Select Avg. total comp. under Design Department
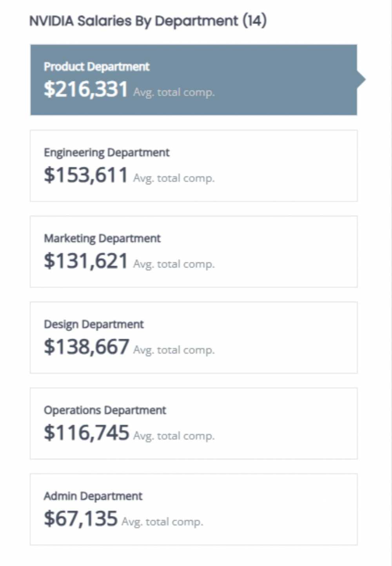This screenshot has height=566, width=392. pos(174,350)
